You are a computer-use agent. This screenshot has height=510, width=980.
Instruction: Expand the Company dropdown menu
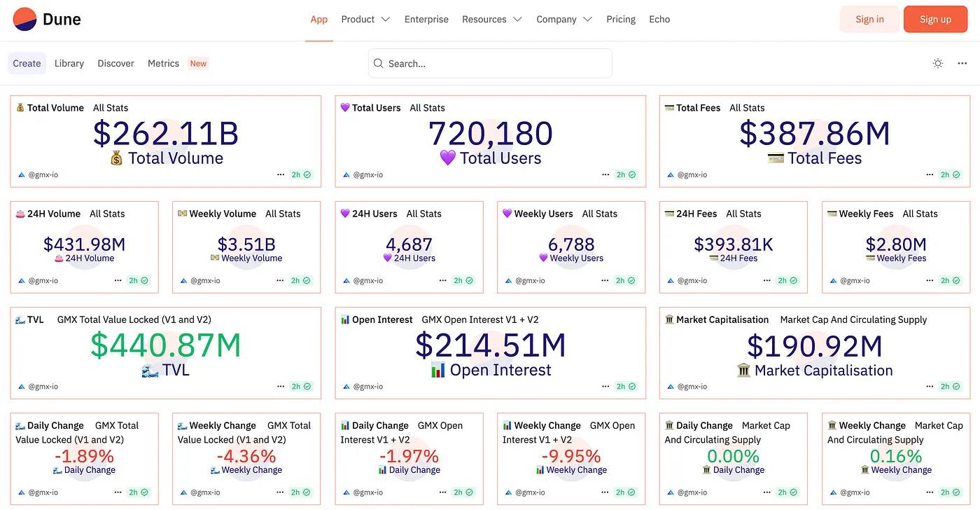click(x=563, y=19)
